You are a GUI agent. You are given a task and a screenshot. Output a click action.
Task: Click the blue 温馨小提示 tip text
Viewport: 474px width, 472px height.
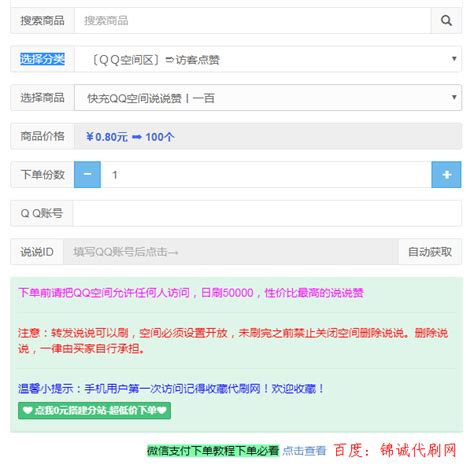coord(171,389)
